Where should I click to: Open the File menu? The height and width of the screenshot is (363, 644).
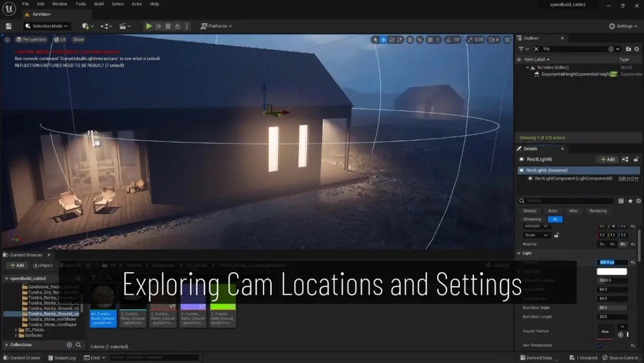(x=25, y=4)
